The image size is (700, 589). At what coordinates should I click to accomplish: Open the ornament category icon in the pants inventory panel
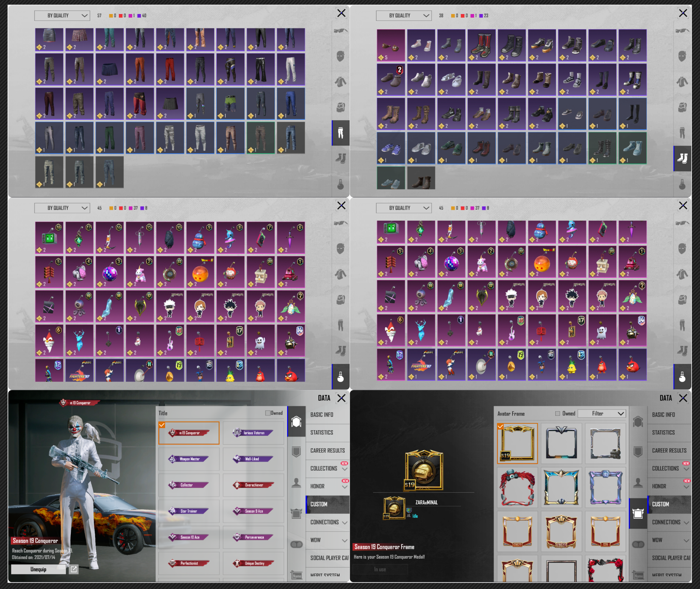pos(341,184)
